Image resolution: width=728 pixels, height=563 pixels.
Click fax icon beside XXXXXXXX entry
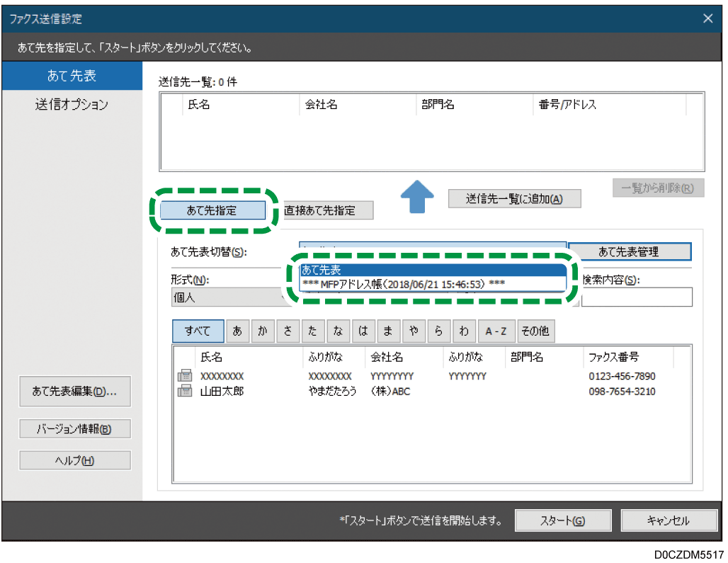(184, 376)
